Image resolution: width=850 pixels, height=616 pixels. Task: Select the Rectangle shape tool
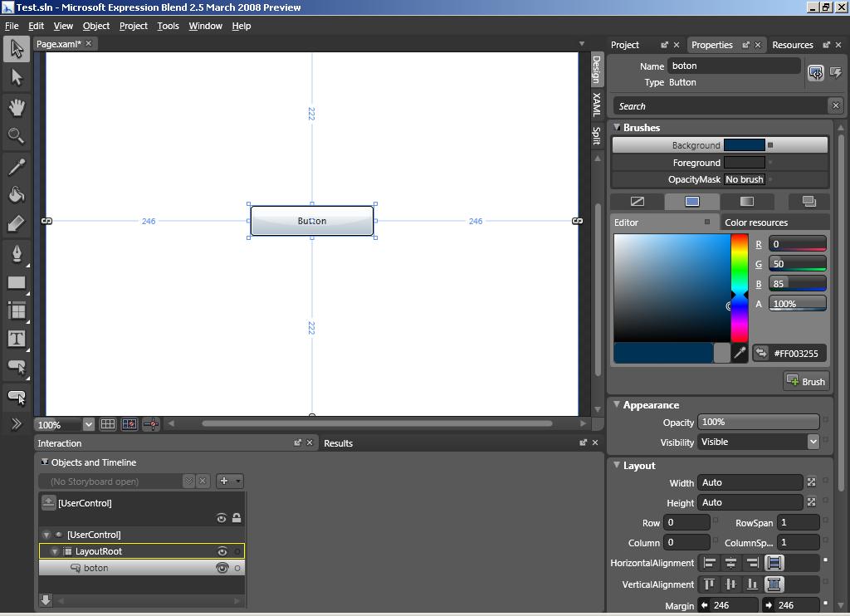tap(17, 282)
